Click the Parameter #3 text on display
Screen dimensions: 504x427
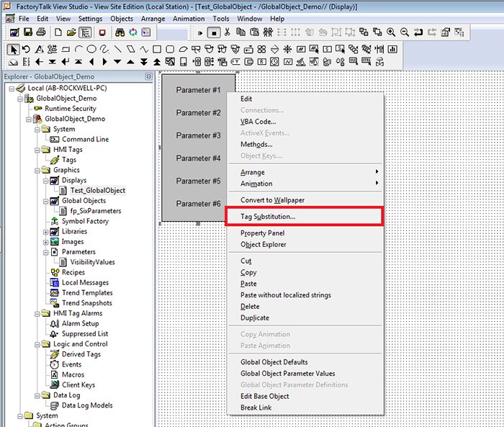(198, 135)
